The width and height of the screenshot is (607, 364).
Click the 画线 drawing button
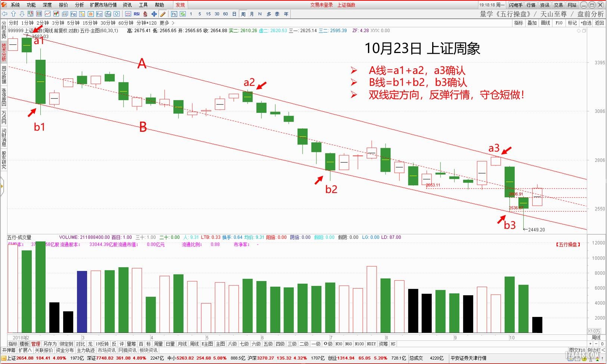point(545,23)
